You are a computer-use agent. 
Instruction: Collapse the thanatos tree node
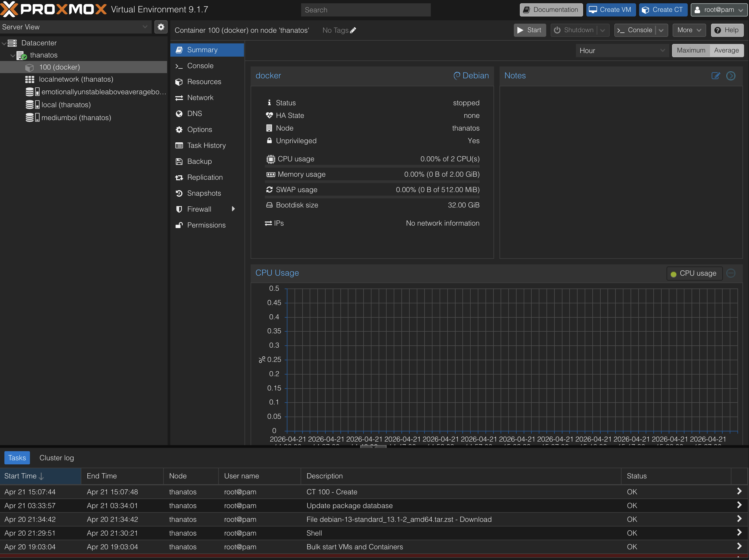[x=13, y=56]
